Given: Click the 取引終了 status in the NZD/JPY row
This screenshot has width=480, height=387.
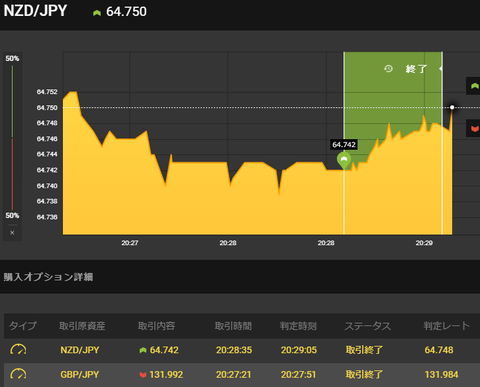Looking at the screenshot, I should click(x=364, y=350).
